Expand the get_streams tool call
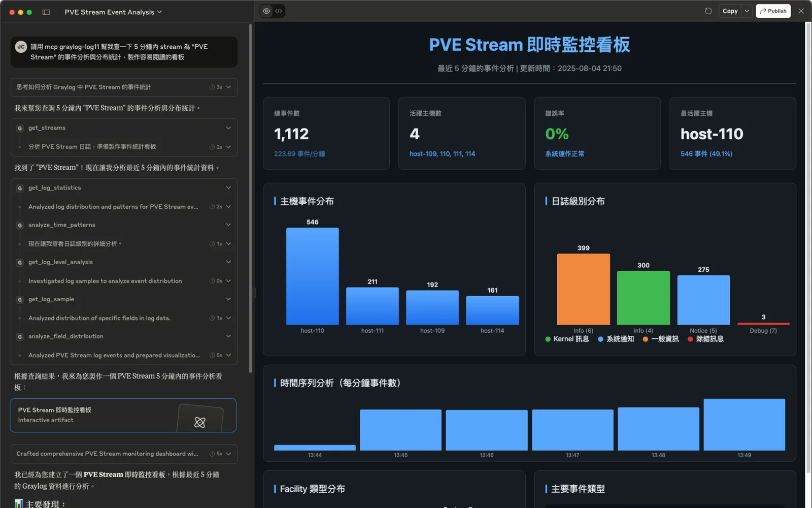This screenshot has width=812, height=508. (228, 128)
